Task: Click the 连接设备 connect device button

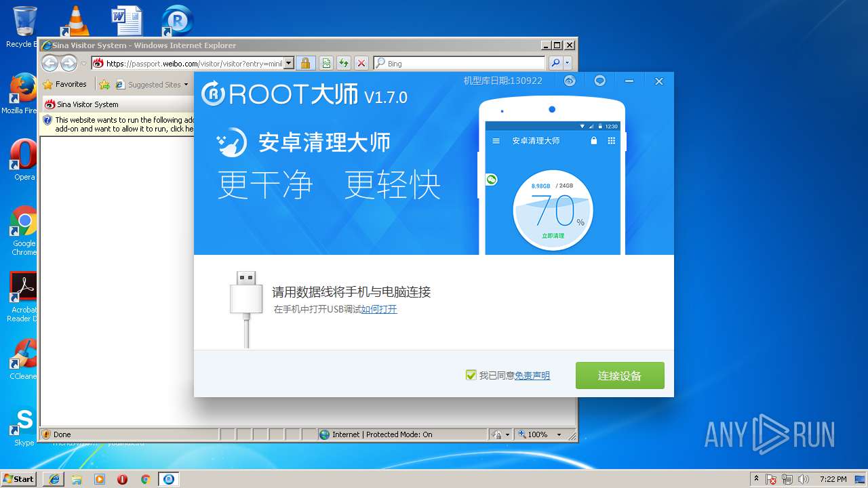Action: point(620,375)
